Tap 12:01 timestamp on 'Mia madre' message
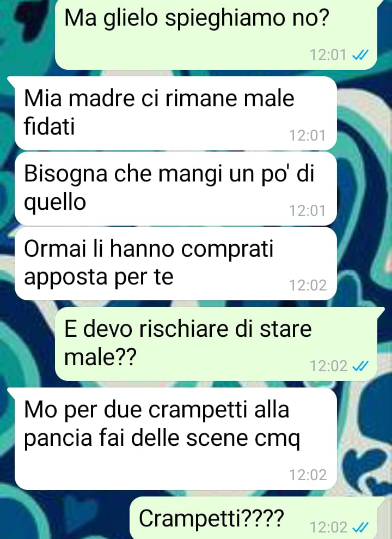Image resolution: width=392 pixels, height=539 pixels. (x=307, y=136)
